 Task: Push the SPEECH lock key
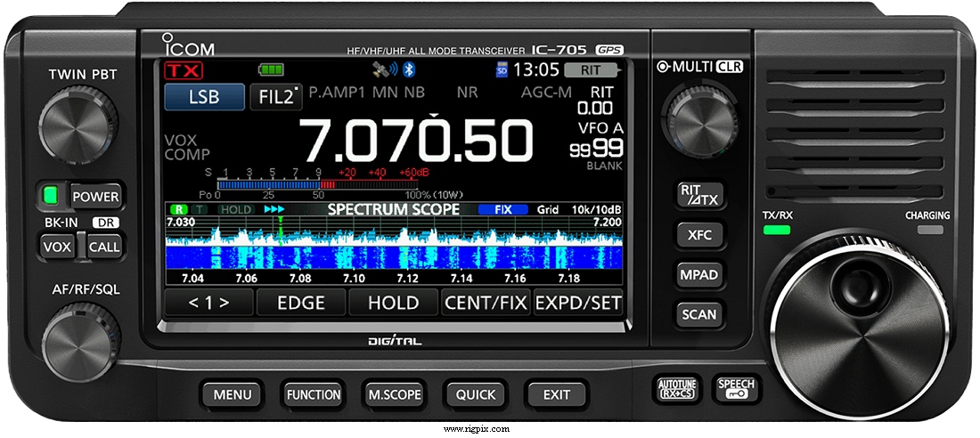tap(736, 388)
